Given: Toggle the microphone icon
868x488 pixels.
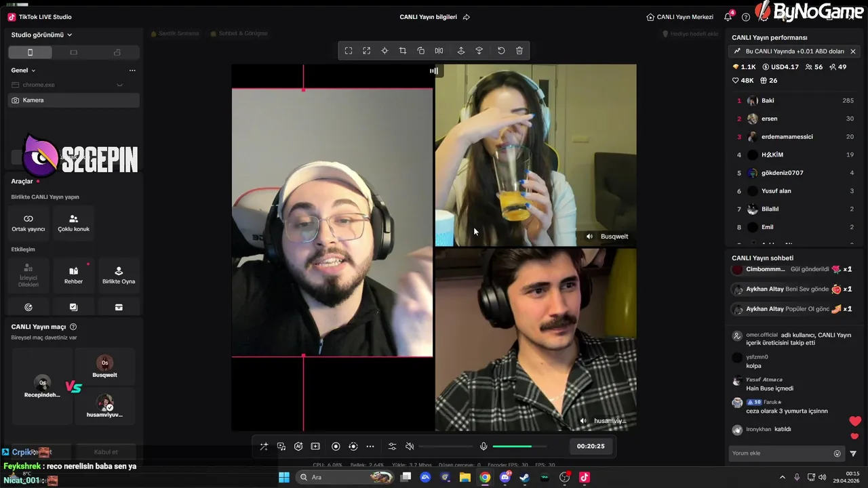Looking at the screenshot, I should tap(484, 447).
